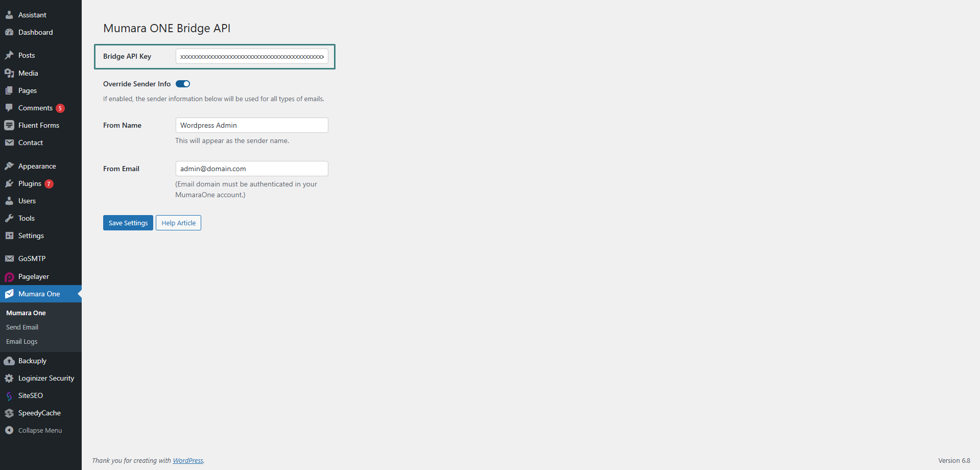Click the Loginizer Security gear icon
This screenshot has width=980, height=470.
click(9, 378)
